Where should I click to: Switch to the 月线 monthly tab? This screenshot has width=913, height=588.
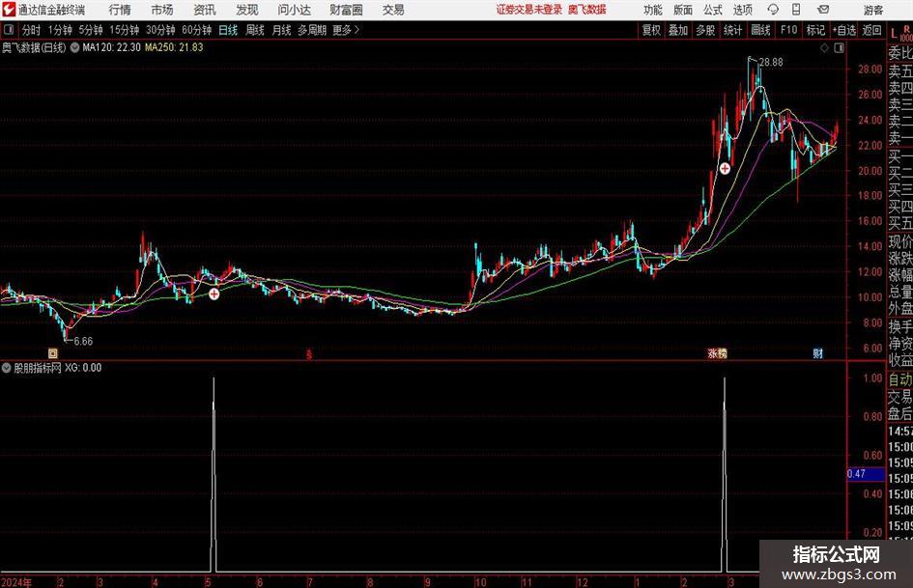click(282, 30)
